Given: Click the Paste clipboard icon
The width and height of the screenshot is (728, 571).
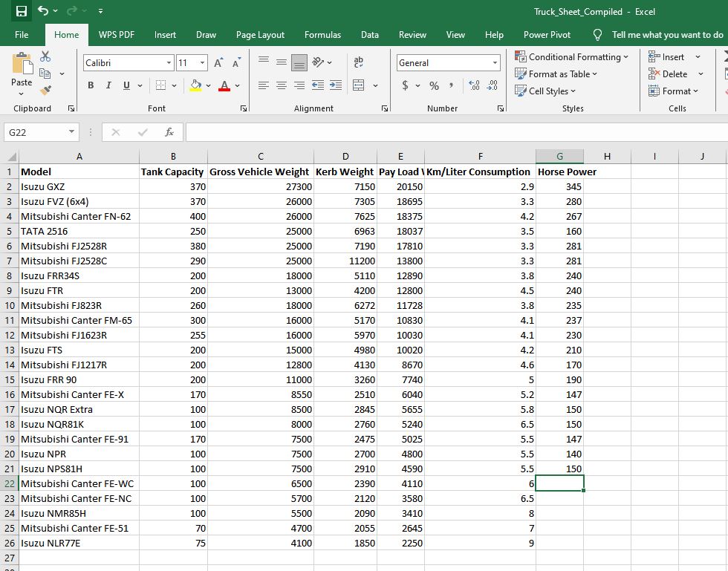Looking at the screenshot, I should [x=22, y=64].
